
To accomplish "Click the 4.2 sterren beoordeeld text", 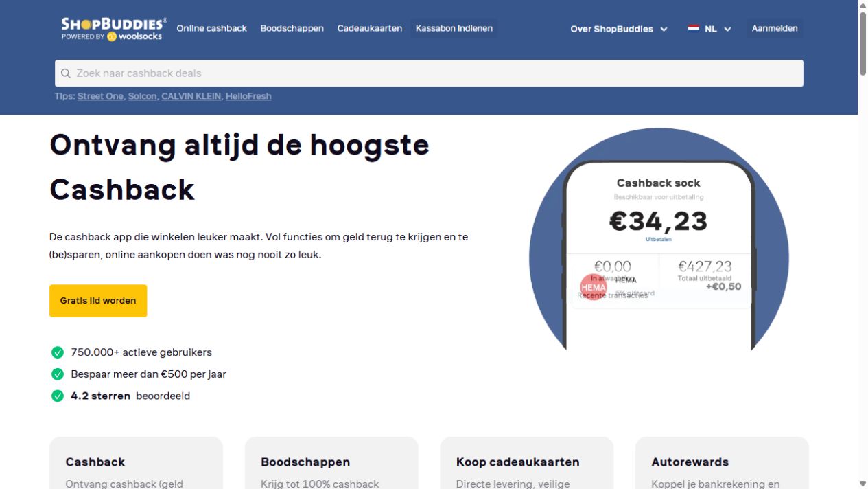I will tap(130, 396).
